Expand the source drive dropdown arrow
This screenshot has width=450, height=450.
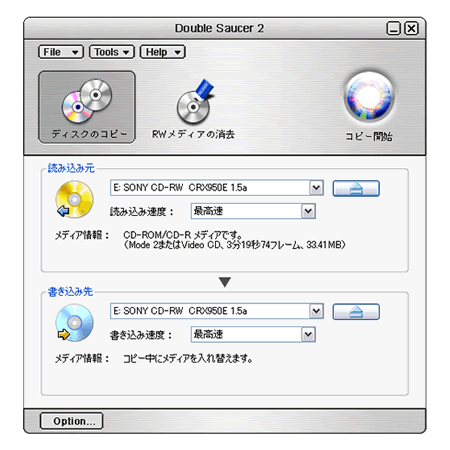click(x=316, y=188)
